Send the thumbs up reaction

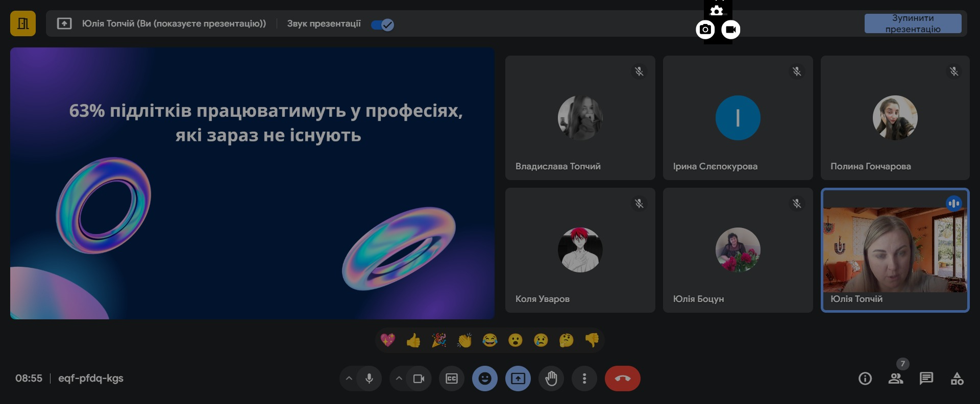click(413, 340)
